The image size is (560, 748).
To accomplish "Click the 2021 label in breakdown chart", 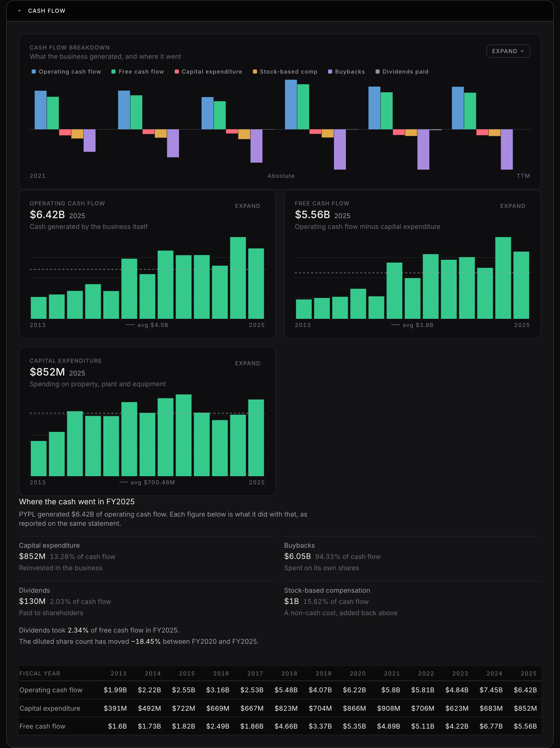I will point(38,176).
